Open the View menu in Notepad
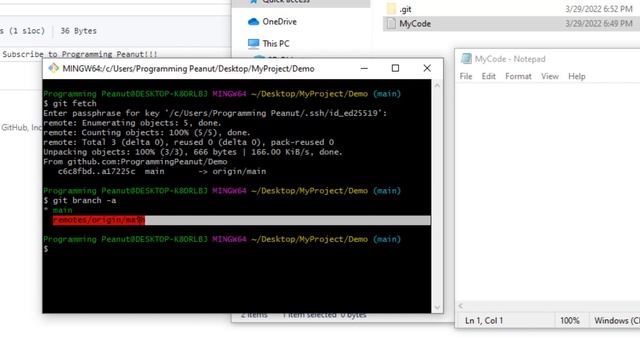Viewport: 640px width, 360px height. 550,76
